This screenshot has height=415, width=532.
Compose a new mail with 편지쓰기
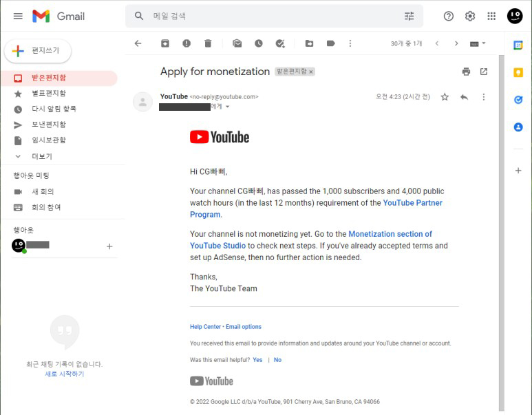[38, 51]
